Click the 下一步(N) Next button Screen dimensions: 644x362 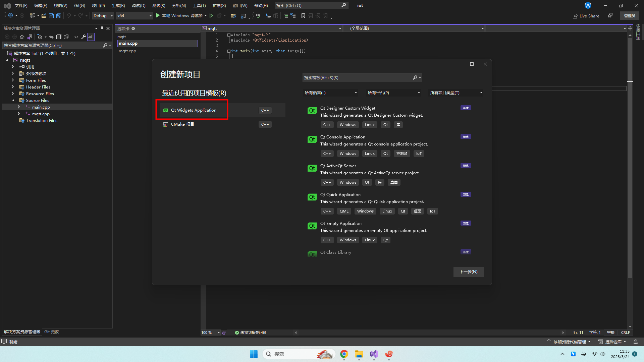tap(468, 272)
